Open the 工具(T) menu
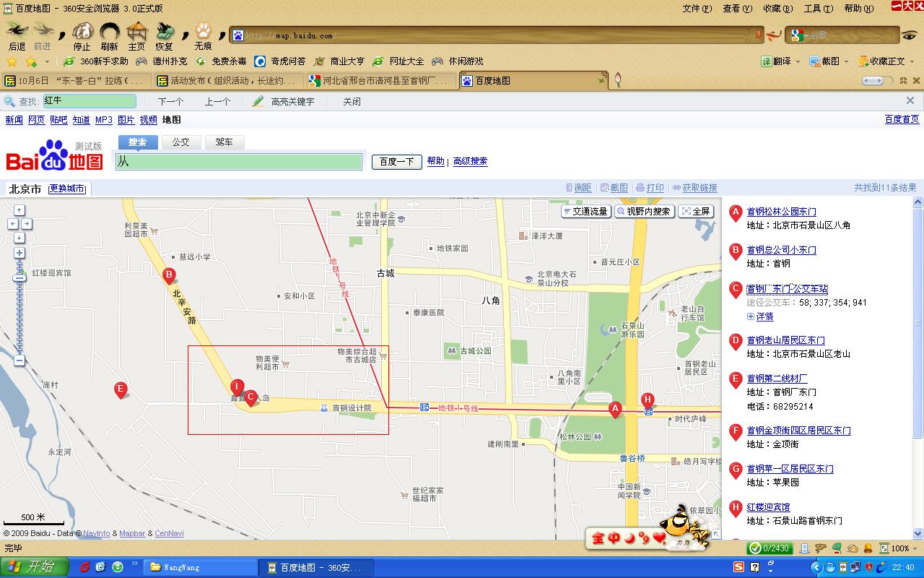This screenshot has width=924, height=578. [818, 9]
